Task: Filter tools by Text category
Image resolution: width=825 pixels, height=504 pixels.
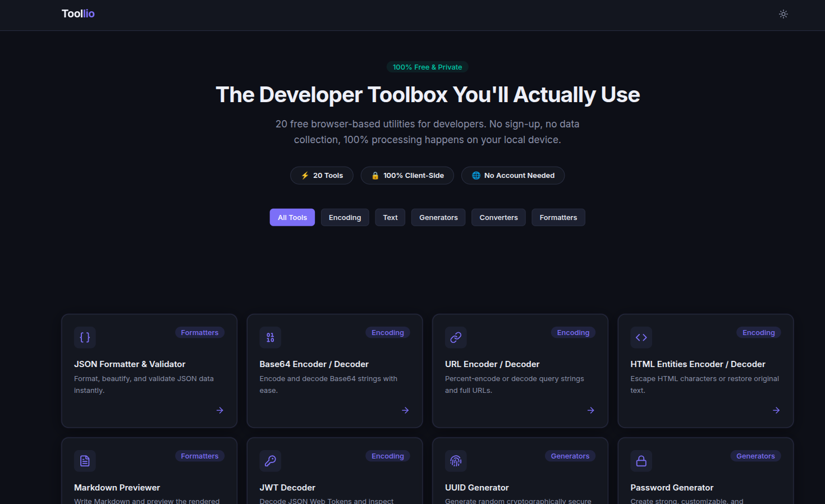Action: pyautogui.click(x=390, y=217)
